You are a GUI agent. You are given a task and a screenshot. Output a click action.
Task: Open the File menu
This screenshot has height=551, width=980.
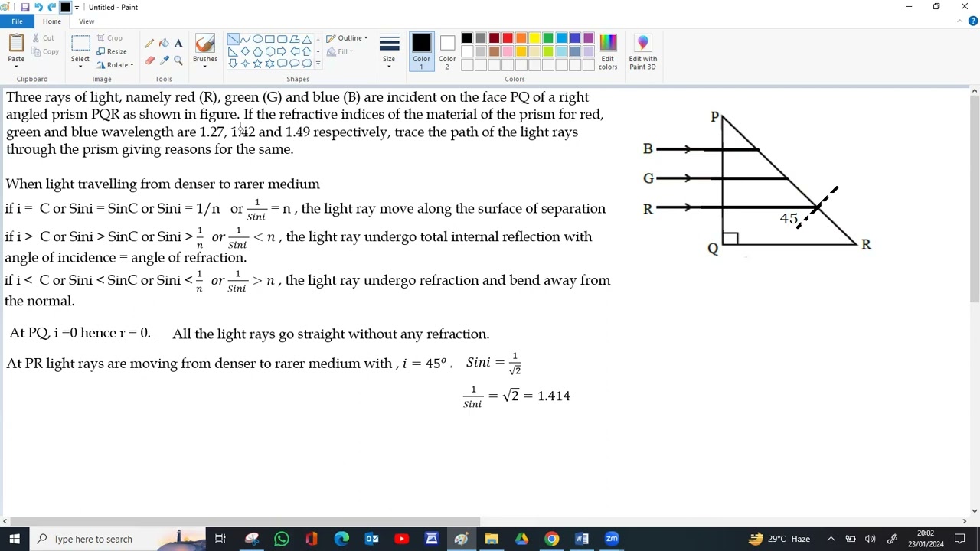point(17,21)
